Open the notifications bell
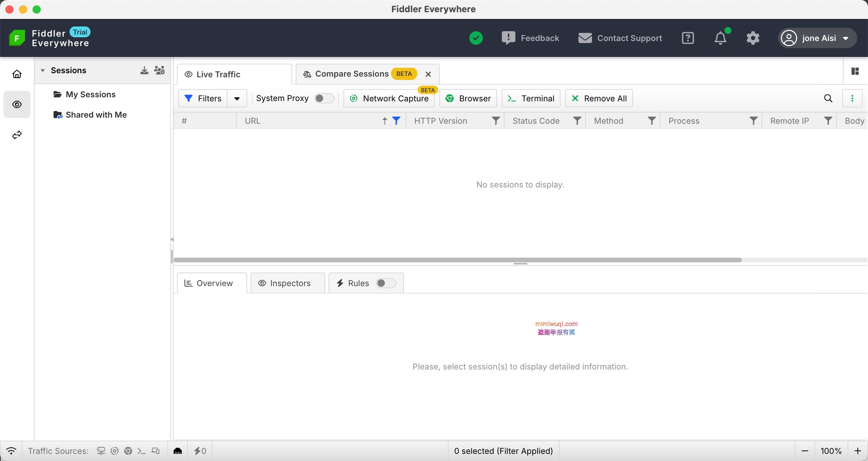 click(721, 38)
